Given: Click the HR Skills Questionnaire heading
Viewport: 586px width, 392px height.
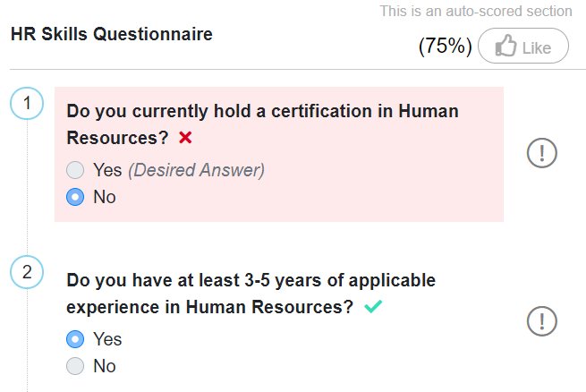Looking at the screenshot, I should click(112, 36).
